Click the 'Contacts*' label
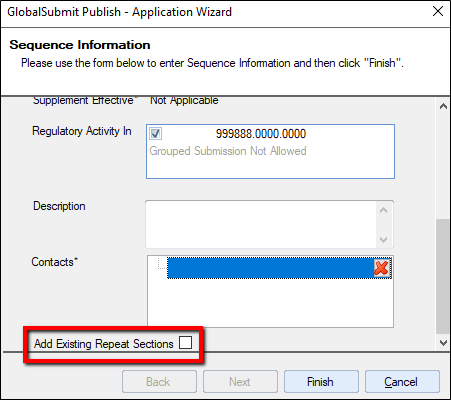451x400 pixels. [x=55, y=262]
